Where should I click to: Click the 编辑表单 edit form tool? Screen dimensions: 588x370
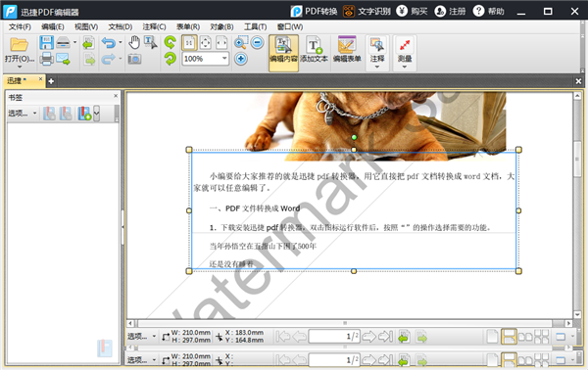tap(347, 50)
